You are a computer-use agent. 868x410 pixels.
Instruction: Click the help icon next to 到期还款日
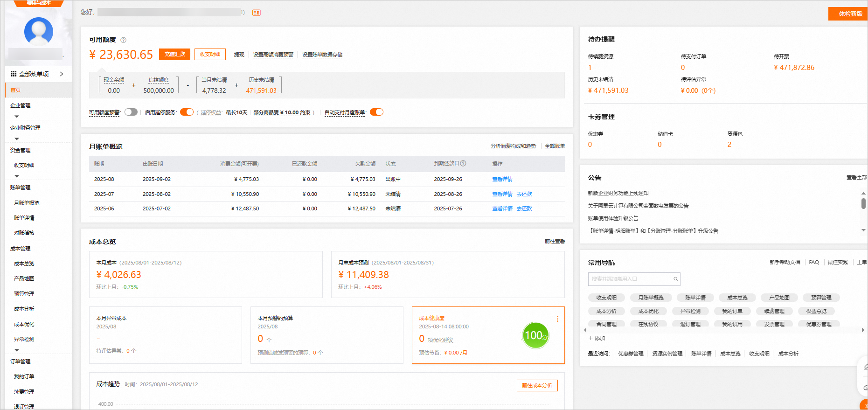coord(463,164)
